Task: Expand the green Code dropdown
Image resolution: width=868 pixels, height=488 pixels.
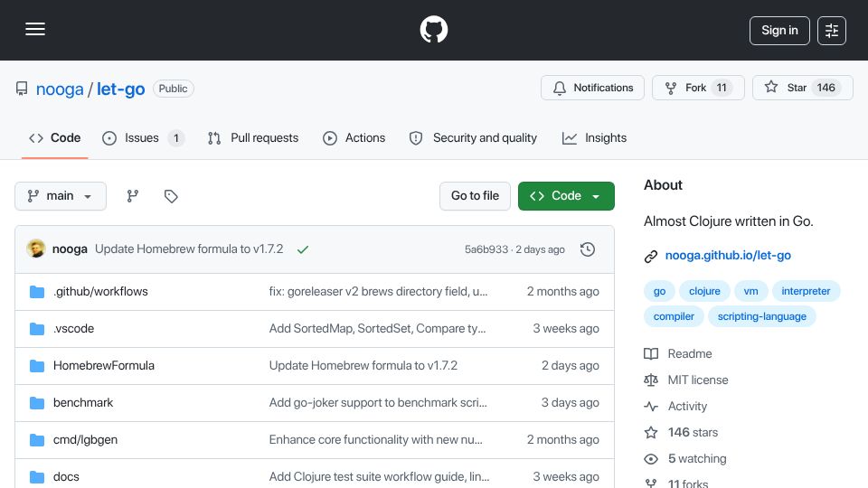Action: [x=566, y=196]
